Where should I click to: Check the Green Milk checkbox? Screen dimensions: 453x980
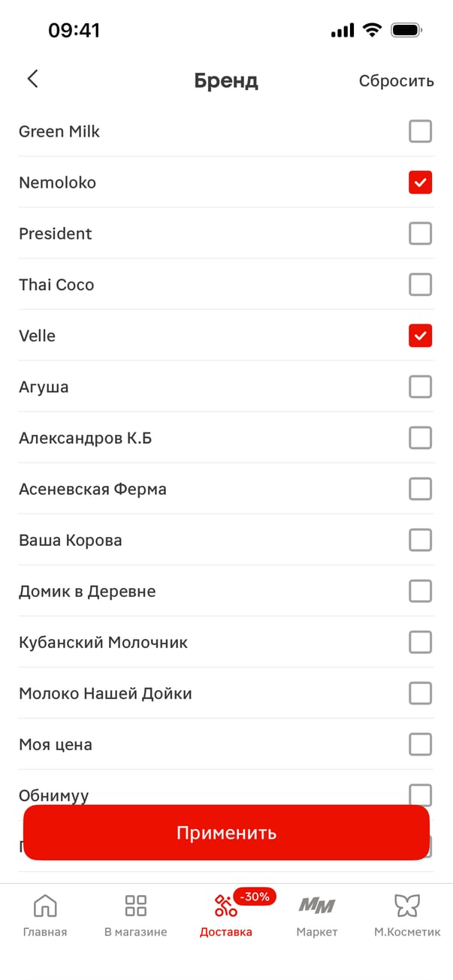click(x=420, y=131)
